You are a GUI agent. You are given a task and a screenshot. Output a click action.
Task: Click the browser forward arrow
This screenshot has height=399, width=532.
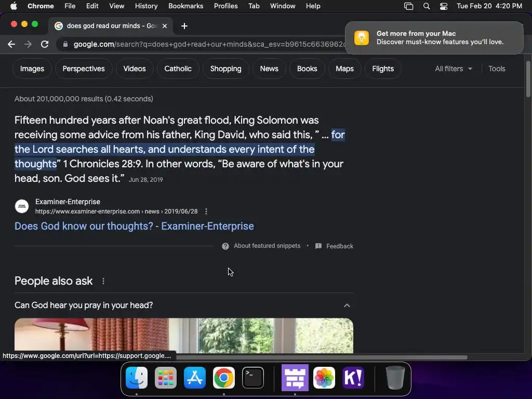coord(28,44)
